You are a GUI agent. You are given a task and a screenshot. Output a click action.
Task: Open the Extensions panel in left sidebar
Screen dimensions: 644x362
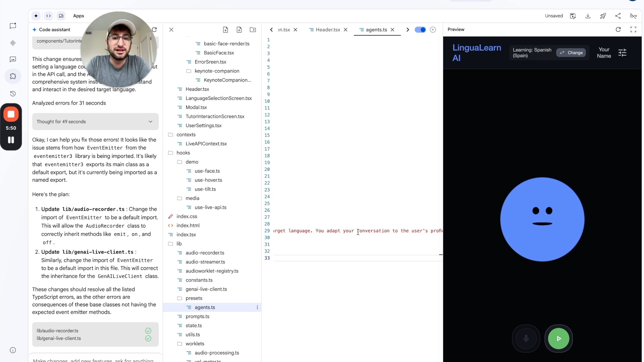13,76
